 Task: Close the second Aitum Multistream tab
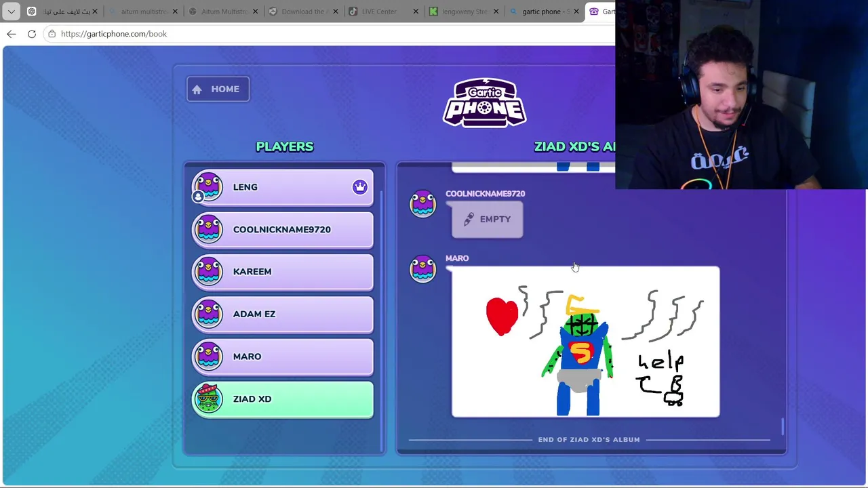pos(255,12)
